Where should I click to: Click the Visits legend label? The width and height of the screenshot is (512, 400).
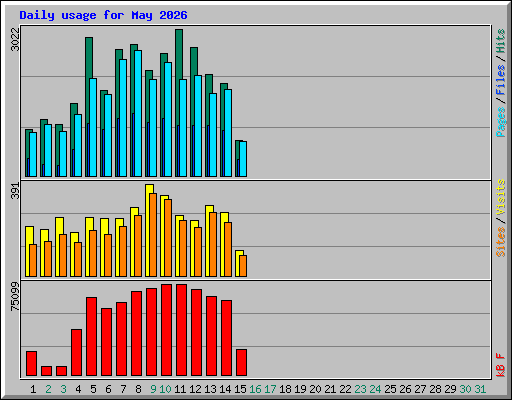click(501, 197)
